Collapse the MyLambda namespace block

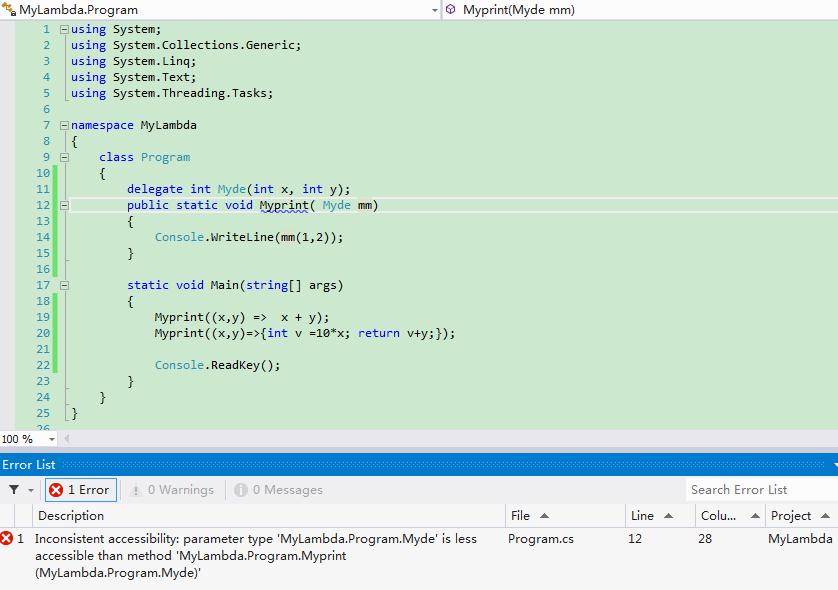click(x=64, y=126)
